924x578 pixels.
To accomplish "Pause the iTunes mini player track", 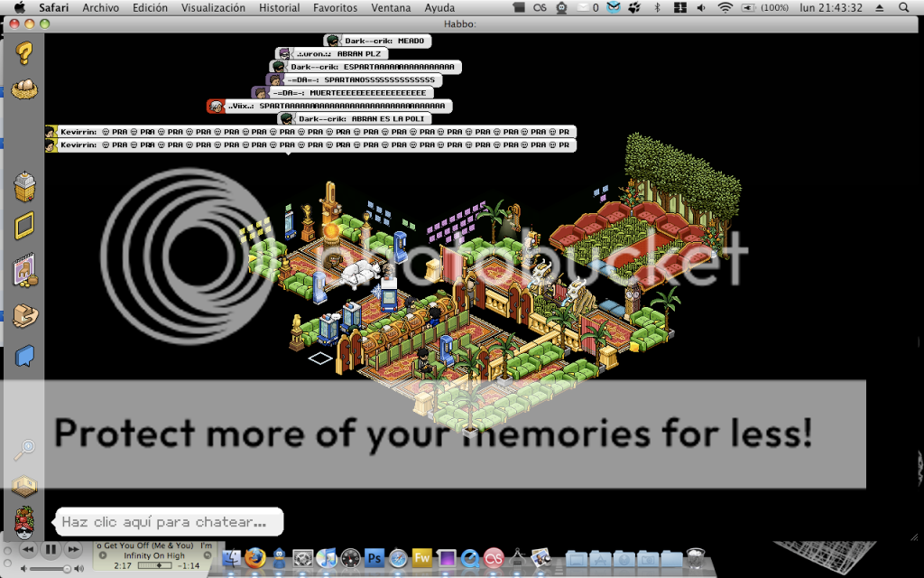I will (x=51, y=549).
